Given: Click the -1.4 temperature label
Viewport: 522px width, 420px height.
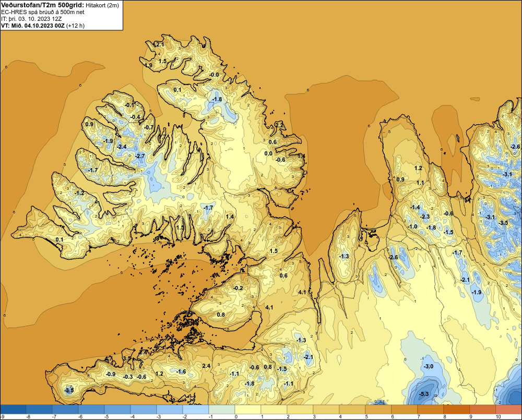Looking at the screenshot, I should [415, 207].
